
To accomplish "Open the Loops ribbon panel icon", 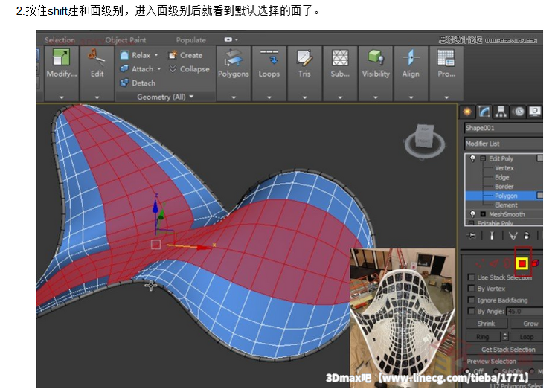I will pos(269,57).
